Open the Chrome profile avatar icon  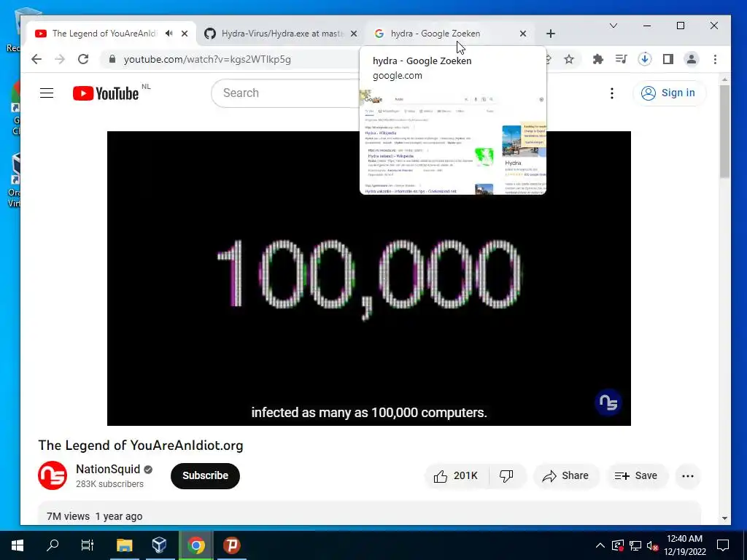click(692, 59)
